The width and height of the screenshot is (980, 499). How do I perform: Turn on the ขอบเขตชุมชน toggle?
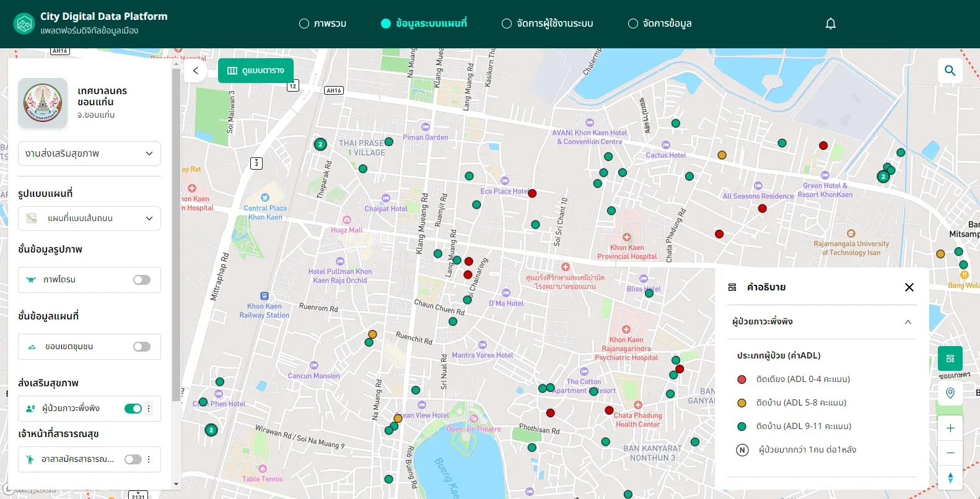click(x=142, y=347)
